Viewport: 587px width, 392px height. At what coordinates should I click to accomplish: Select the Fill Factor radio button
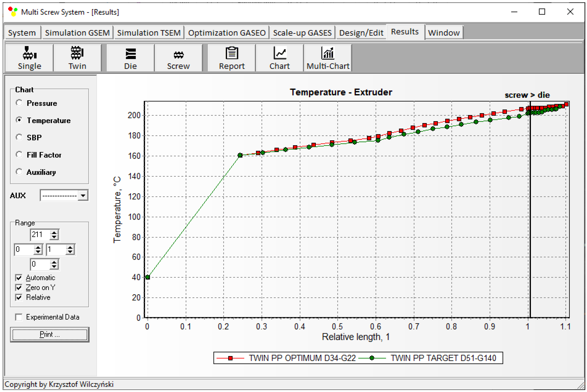pyautogui.click(x=19, y=154)
